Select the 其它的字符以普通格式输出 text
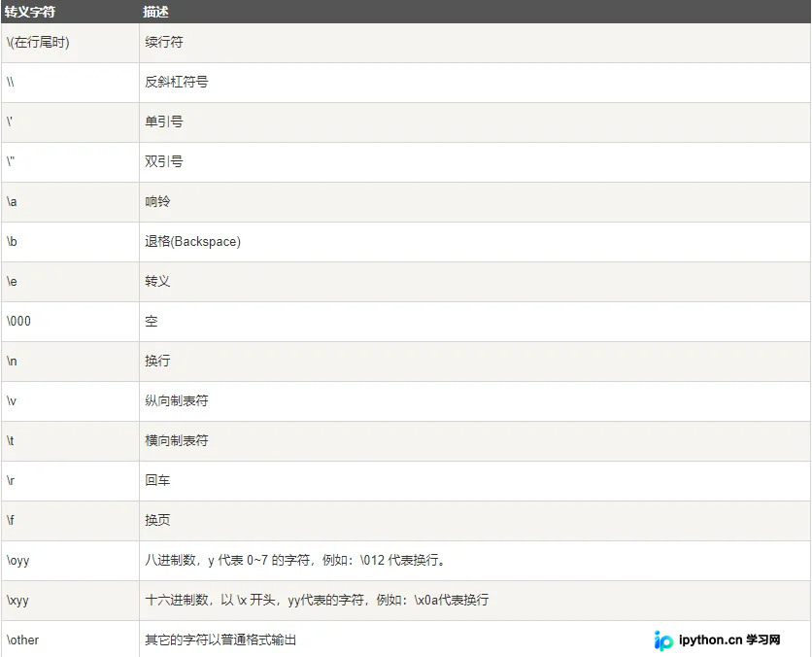The height and width of the screenshot is (657, 812). click(x=220, y=640)
